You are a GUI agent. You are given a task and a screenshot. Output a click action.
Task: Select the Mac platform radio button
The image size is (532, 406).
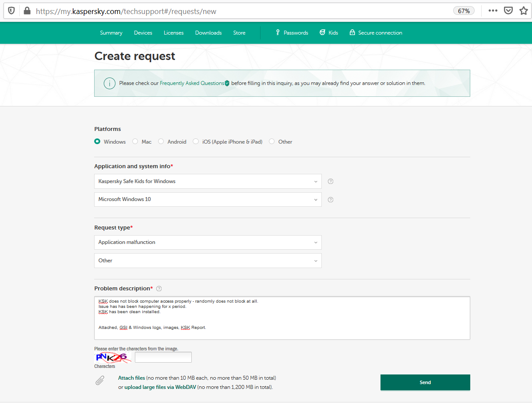[135, 141]
